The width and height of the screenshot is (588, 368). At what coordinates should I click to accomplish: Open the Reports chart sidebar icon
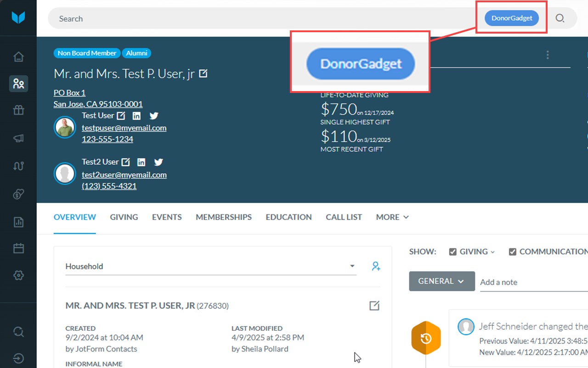(x=18, y=222)
